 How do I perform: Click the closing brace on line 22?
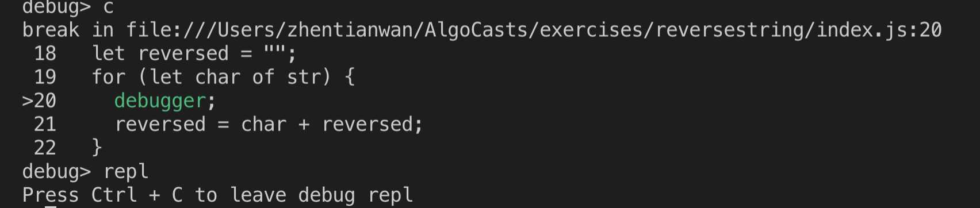[x=97, y=148]
